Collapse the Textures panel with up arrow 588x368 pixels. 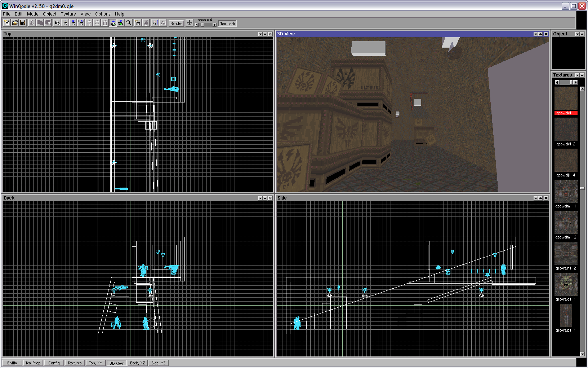coord(582,75)
